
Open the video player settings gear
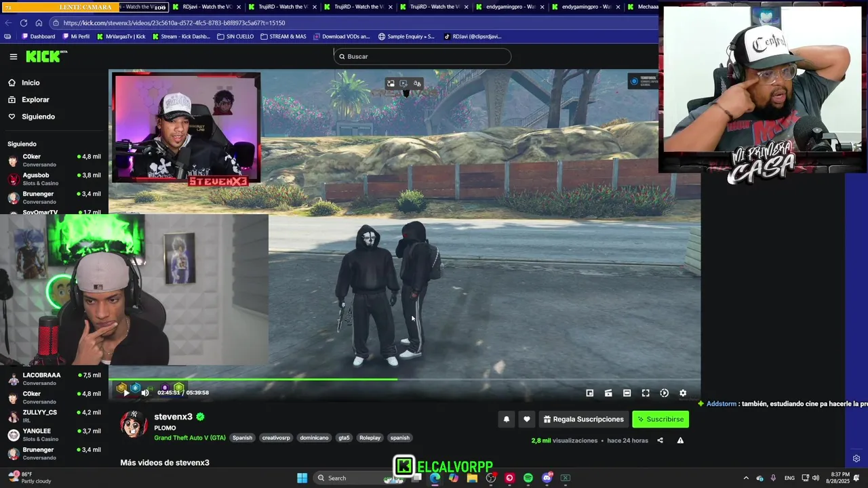683,393
